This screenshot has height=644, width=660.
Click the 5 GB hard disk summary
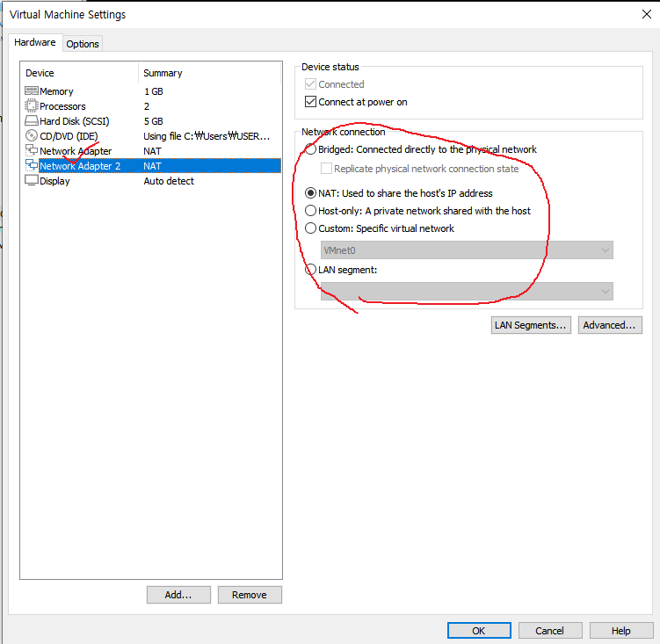pyautogui.click(x=153, y=121)
